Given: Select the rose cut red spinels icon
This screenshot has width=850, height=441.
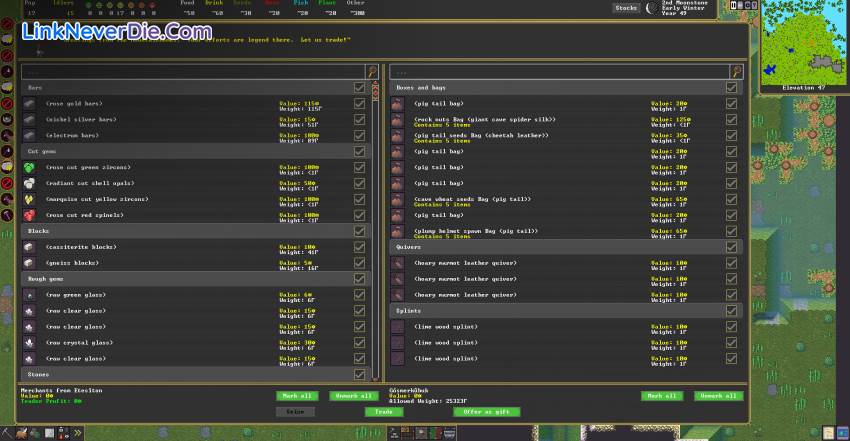Looking at the screenshot, I should point(30,215).
